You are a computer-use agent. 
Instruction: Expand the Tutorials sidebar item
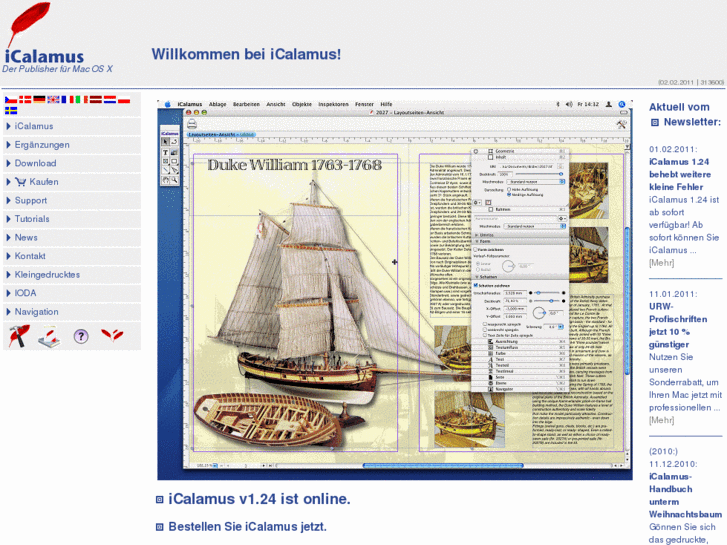click(x=72, y=219)
